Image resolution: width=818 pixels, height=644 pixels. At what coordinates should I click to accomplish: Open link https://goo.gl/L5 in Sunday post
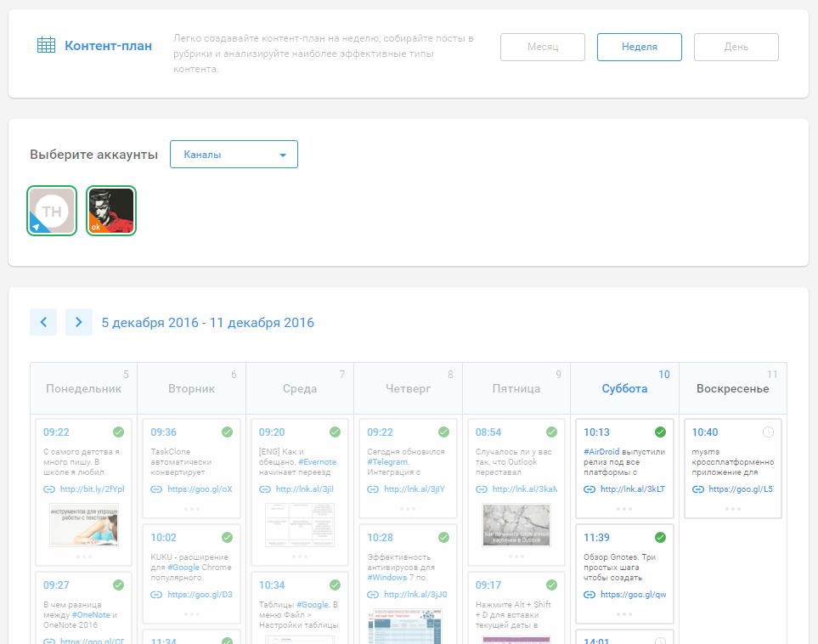tap(741, 489)
